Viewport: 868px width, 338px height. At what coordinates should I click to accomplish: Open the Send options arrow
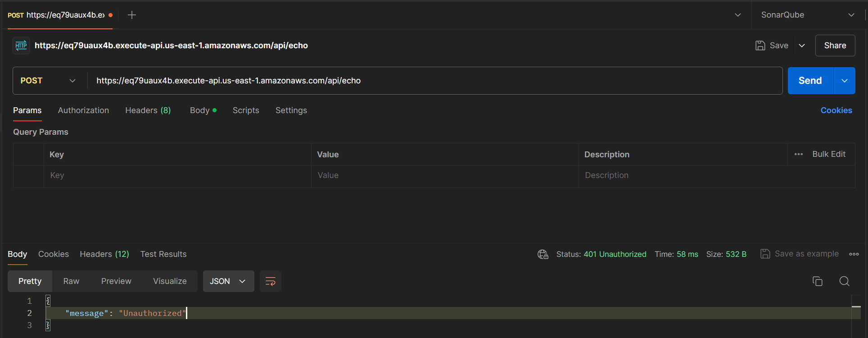point(845,81)
